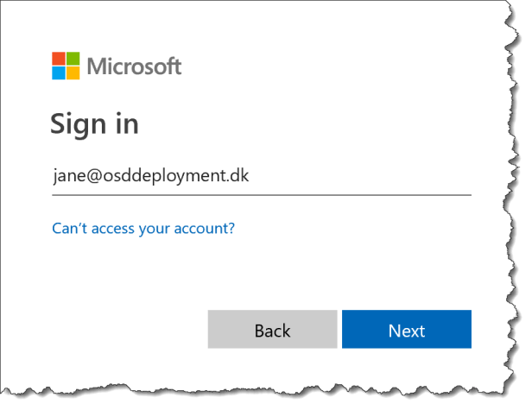Click the Microsoft wordmark text
532x410 pixels.
click(134, 66)
